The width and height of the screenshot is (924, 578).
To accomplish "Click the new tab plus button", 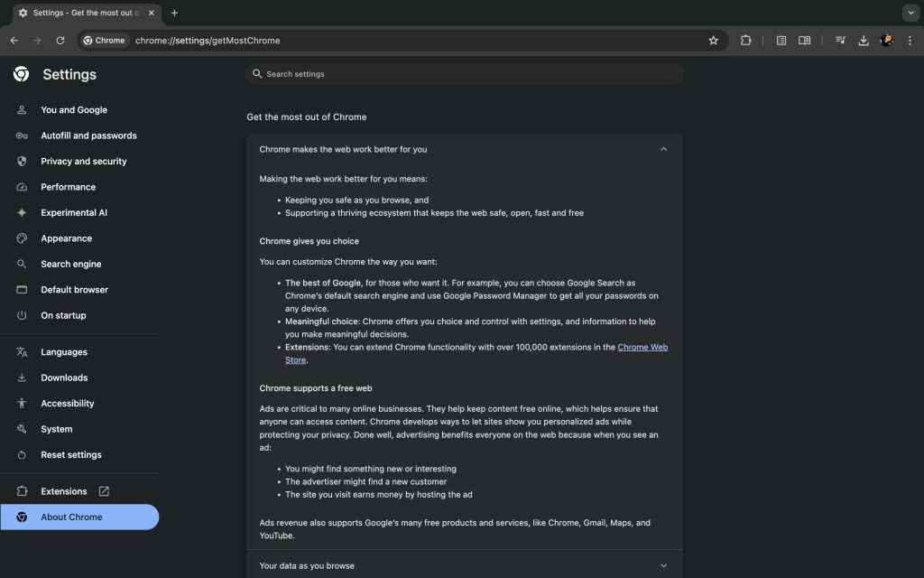I will tap(174, 13).
